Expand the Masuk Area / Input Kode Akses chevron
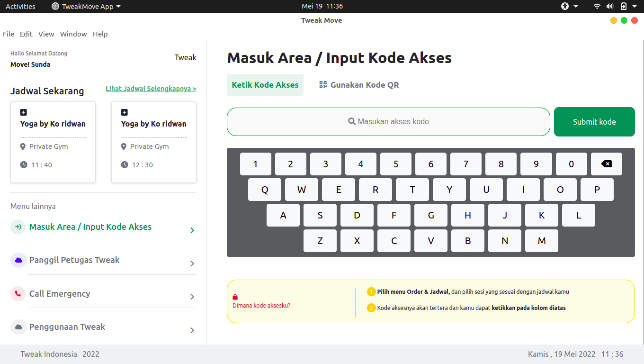 (x=192, y=230)
